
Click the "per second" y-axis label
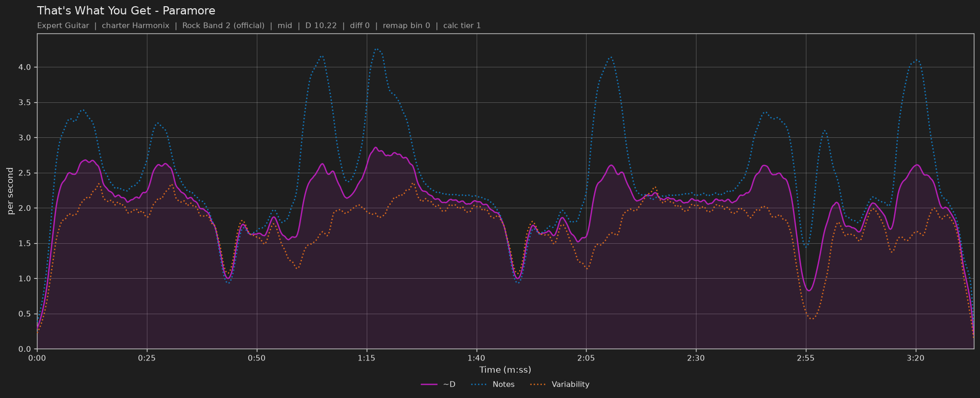(10, 191)
